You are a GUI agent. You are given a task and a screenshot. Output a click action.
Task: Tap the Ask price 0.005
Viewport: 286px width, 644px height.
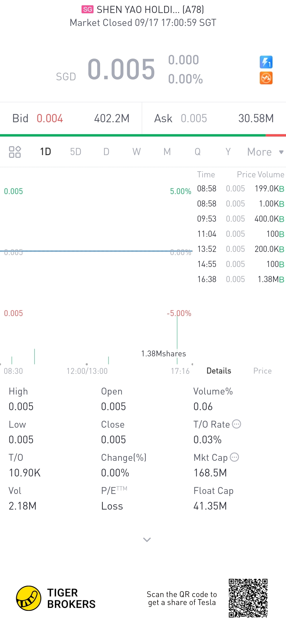click(194, 119)
